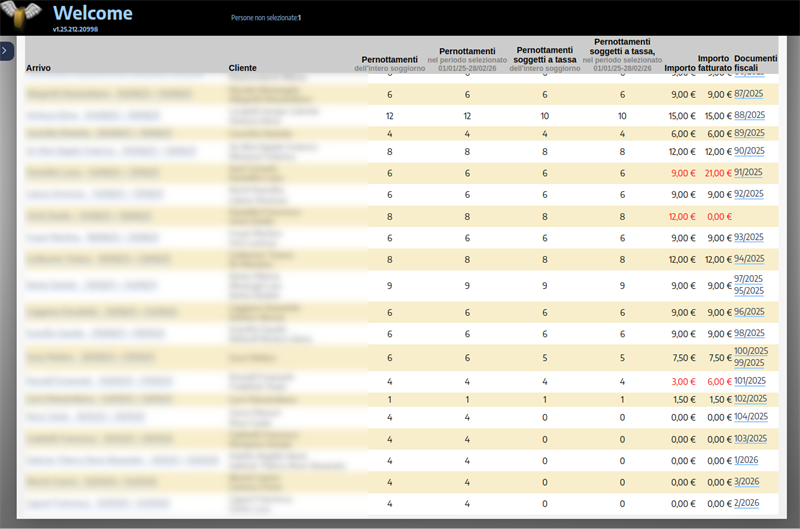
Task: Open fiscal document 90/2025
Action: point(749,151)
